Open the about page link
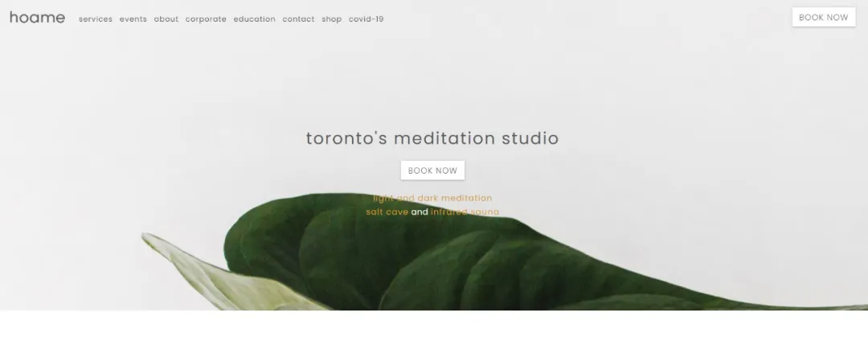Image resolution: width=868 pixels, height=337 pixels. coord(166,18)
